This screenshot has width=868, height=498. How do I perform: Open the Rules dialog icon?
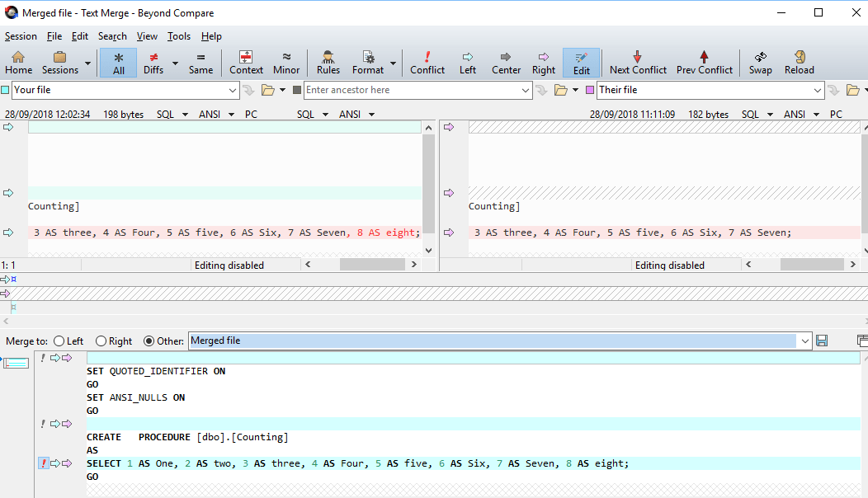328,62
